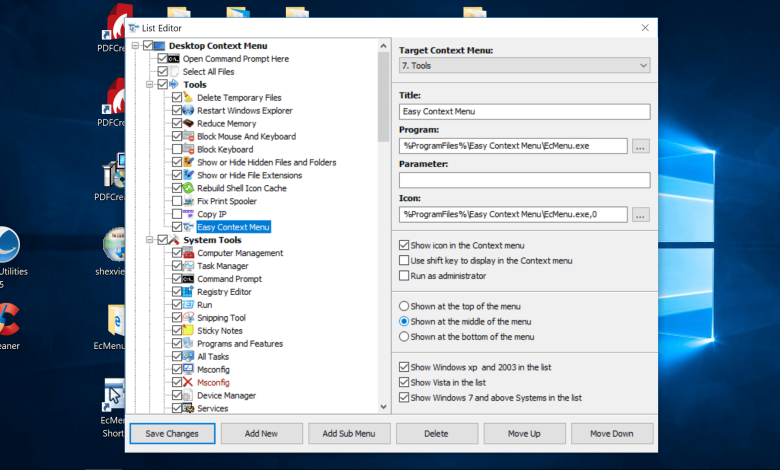Select Shown at the top of the menu
The height and width of the screenshot is (470, 780).
tap(404, 306)
